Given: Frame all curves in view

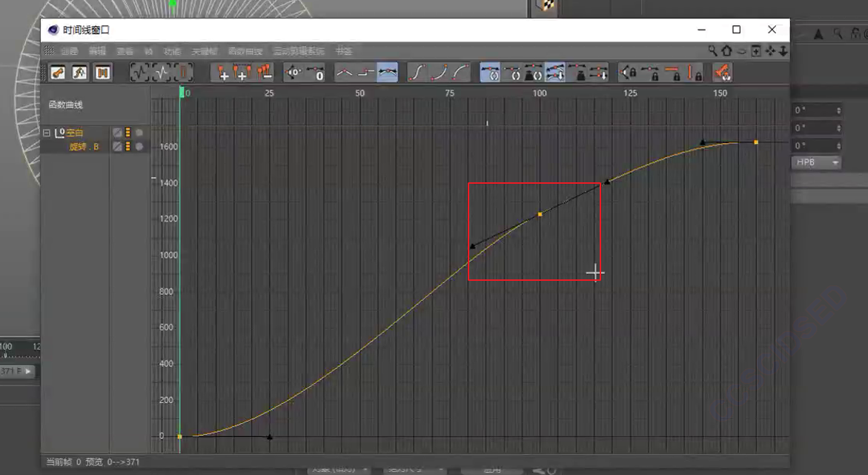Looking at the screenshot, I should (x=140, y=73).
